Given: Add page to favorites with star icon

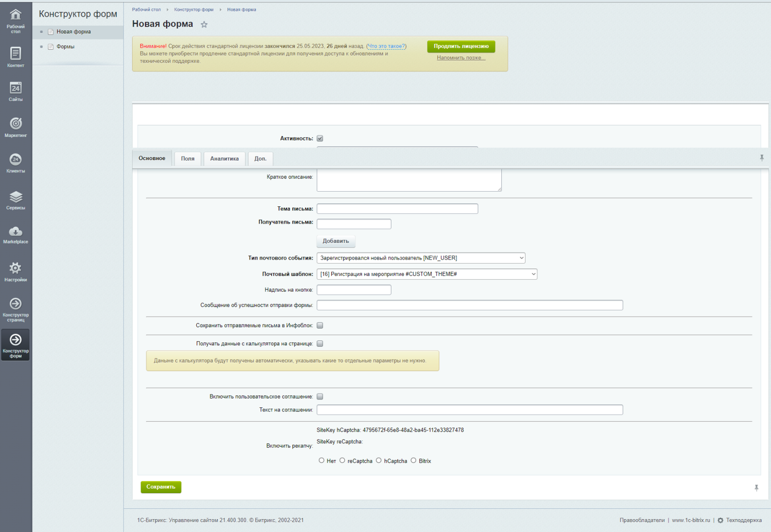Looking at the screenshot, I should (204, 25).
